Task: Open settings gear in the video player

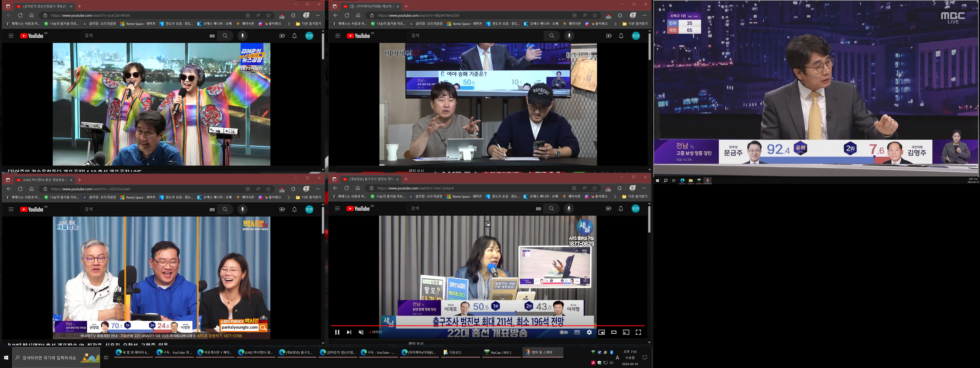Action: pyautogui.click(x=589, y=332)
